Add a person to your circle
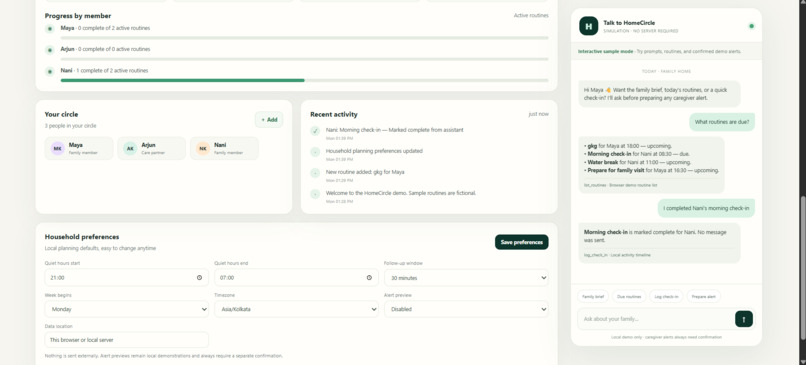 click(269, 120)
